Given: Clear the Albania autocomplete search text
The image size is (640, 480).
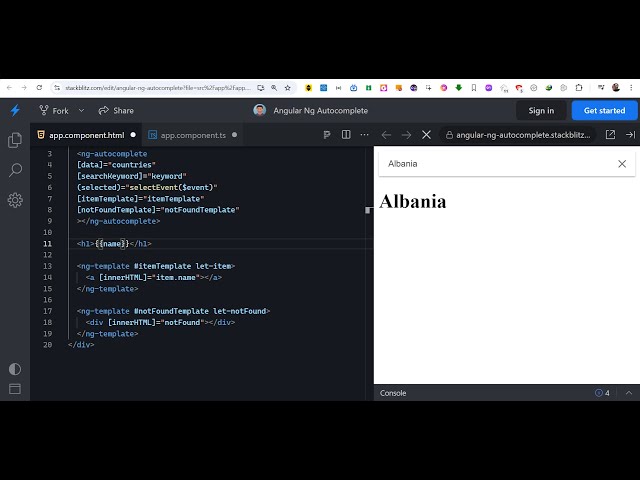Looking at the screenshot, I should (x=622, y=163).
